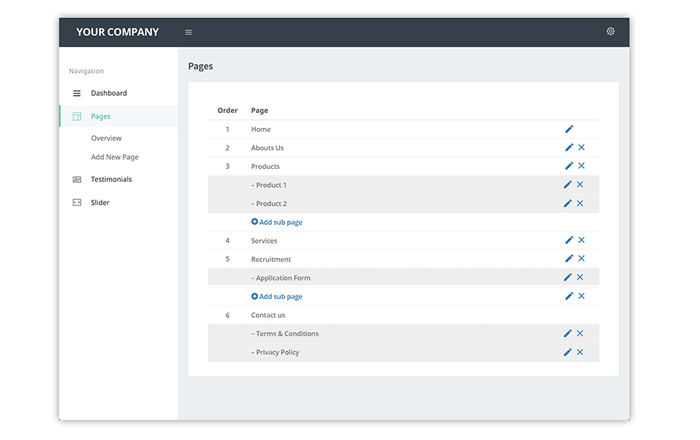Delete the Terms & Conditions page
This screenshot has width=700, height=440.
[x=580, y=333]
